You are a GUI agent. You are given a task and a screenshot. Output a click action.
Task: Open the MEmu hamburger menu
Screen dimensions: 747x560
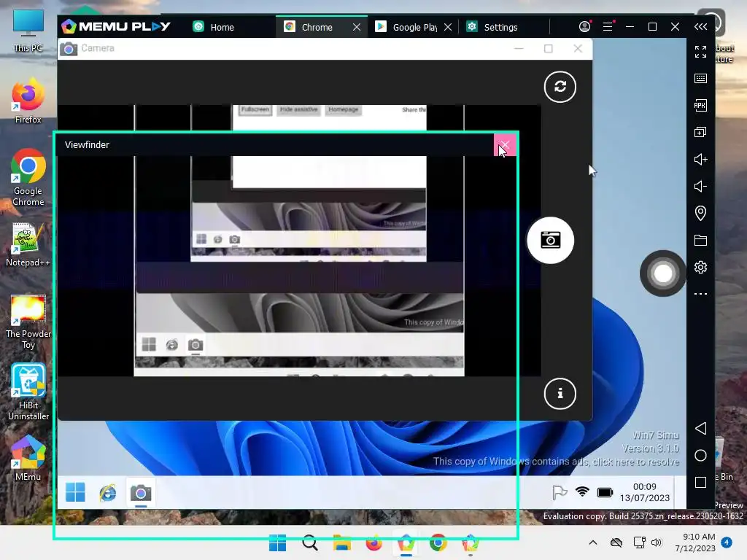click(x=608, y=27)
